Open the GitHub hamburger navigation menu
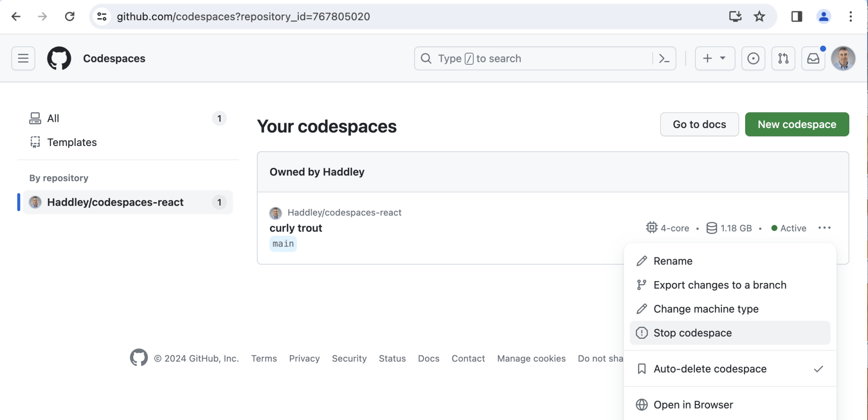Viewport: 868px width, 420px height. (23, 59)
